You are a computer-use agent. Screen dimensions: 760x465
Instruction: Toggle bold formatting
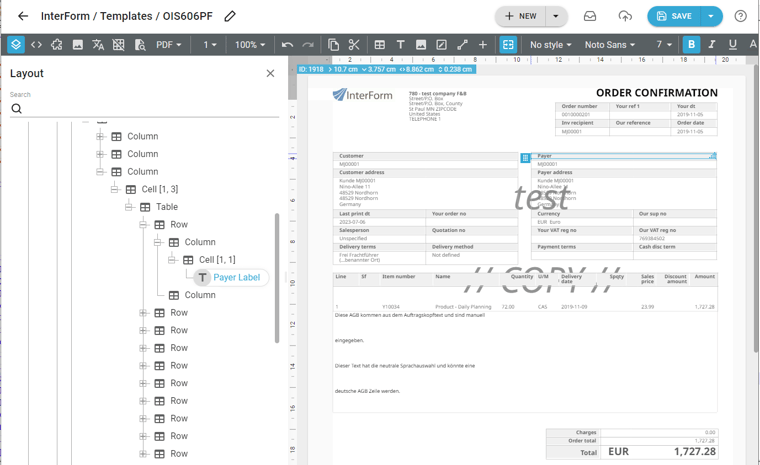point(691,45)
